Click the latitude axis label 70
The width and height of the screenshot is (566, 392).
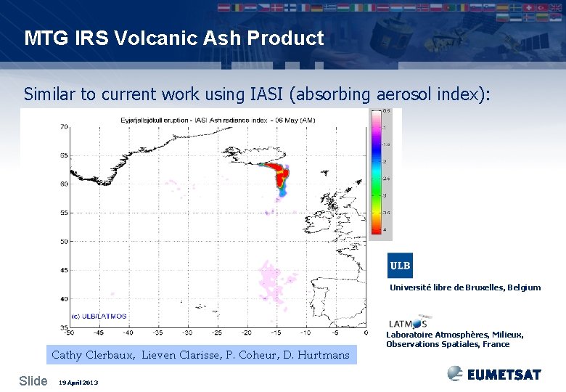tap(64, 127)
